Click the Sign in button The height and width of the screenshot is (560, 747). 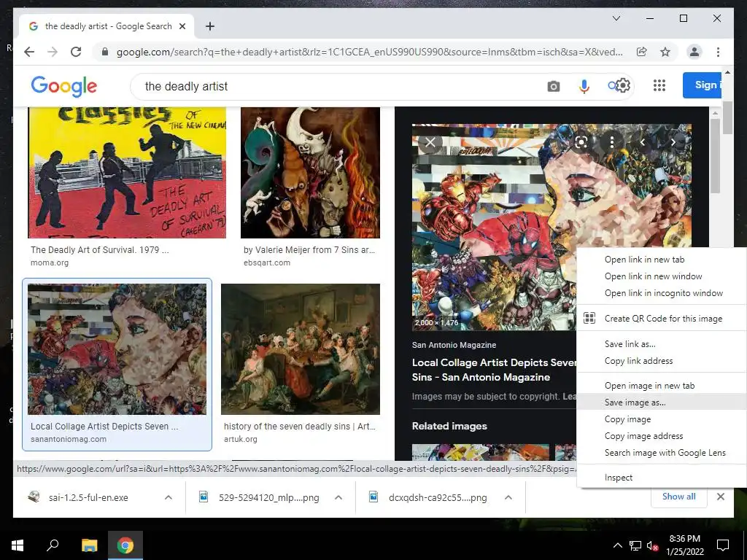[x=703, y=85]
